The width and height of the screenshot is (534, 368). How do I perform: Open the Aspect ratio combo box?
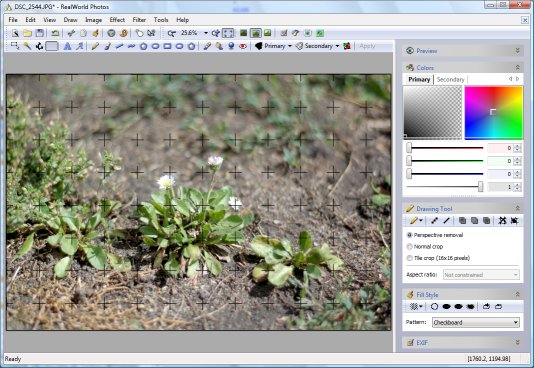[481, 275]
